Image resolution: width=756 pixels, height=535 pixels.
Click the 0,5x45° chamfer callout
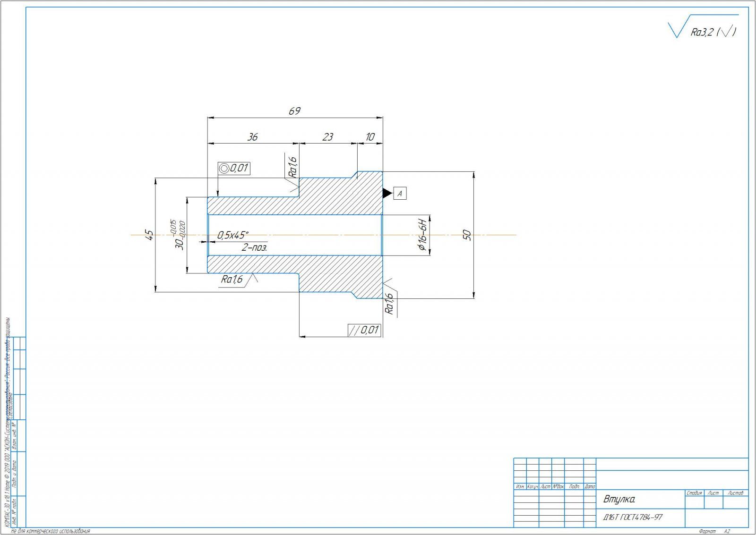pos(232,235)
